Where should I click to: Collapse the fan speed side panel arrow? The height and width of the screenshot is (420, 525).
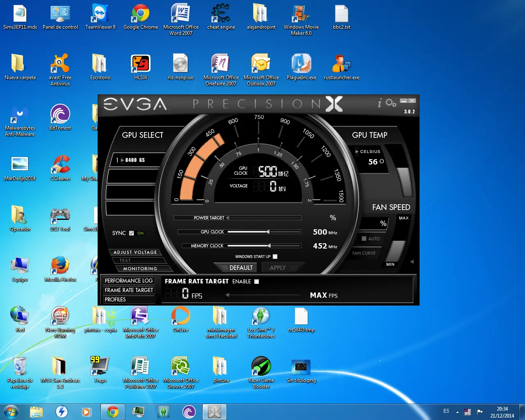(412, 261)
